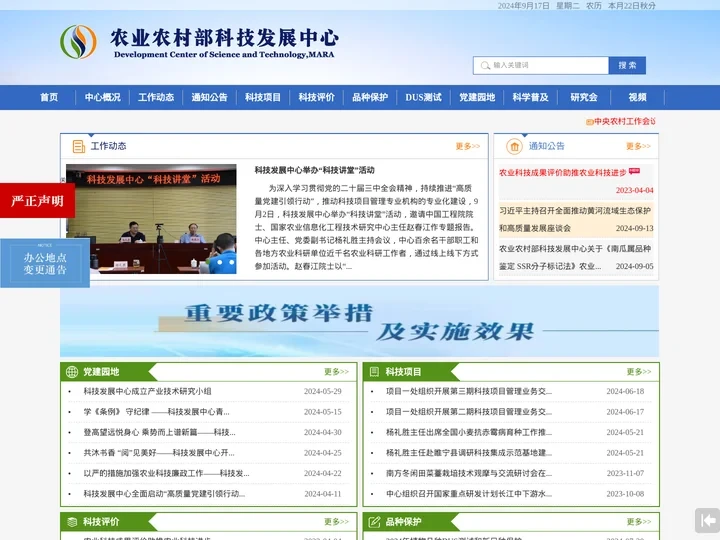This screenshot has height=540, width=720.
Task: Click the 科技评价 stacked layers icon
Action: 72,522
